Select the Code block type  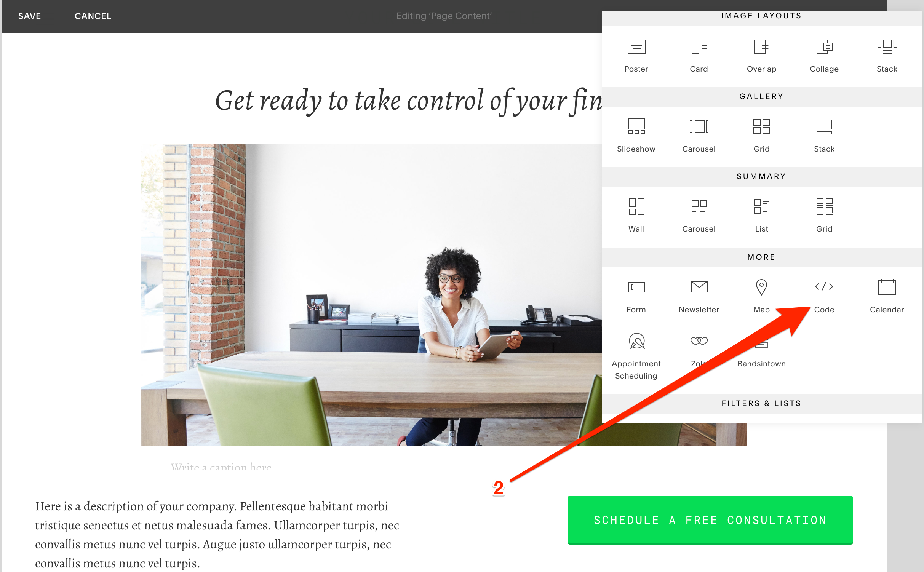tap(824, 295)
